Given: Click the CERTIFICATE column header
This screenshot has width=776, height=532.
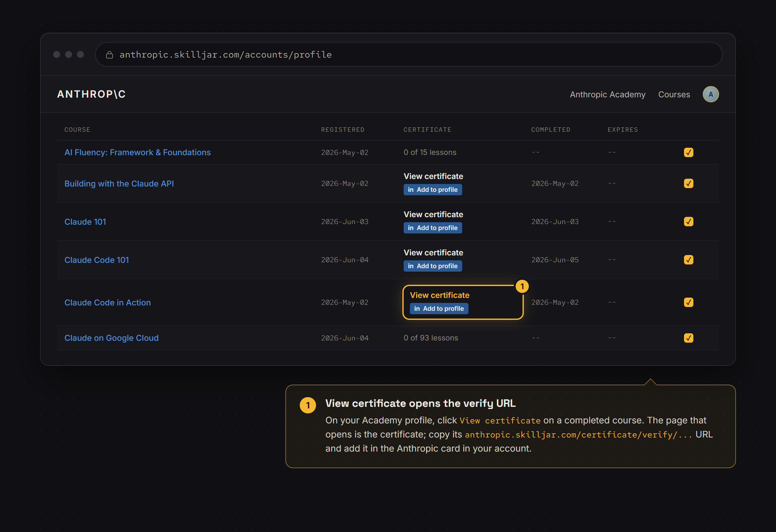Looking at the screenshot, I should [x=427, y=130].
